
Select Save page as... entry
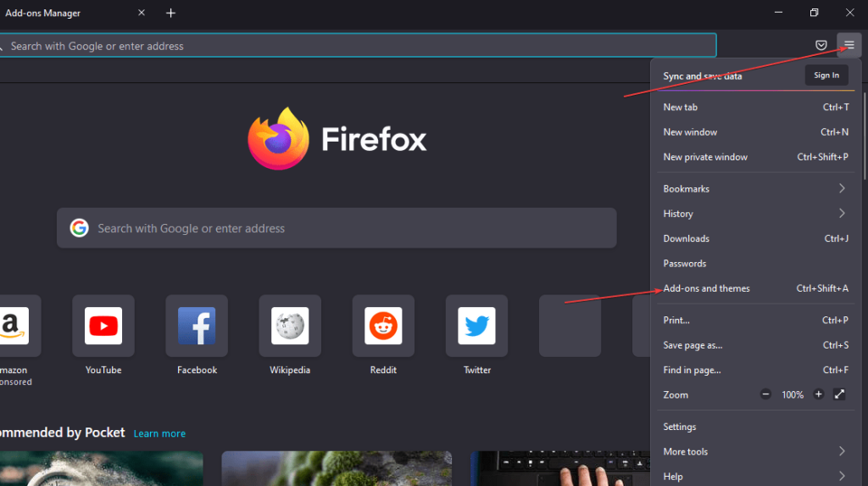coord(755,344)
